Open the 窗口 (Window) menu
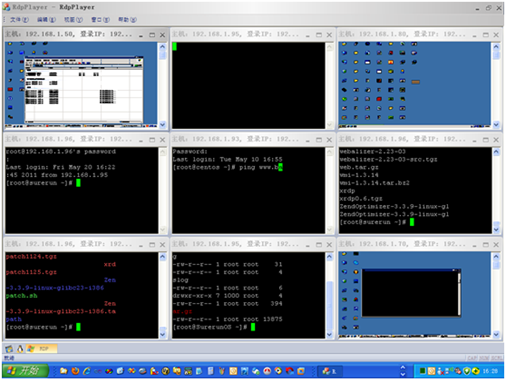Viewport: 506px width, 382px height. point(100,20)
